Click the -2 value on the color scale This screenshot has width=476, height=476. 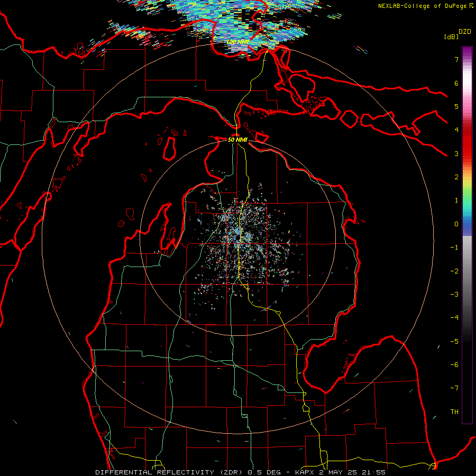coord(454,271)
